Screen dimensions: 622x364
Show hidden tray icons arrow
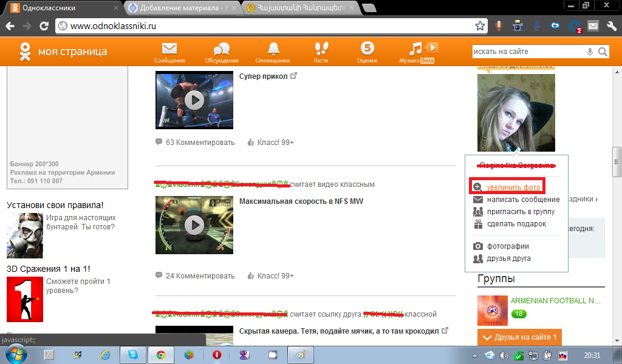pyautogui.click(x=475, y=356)
